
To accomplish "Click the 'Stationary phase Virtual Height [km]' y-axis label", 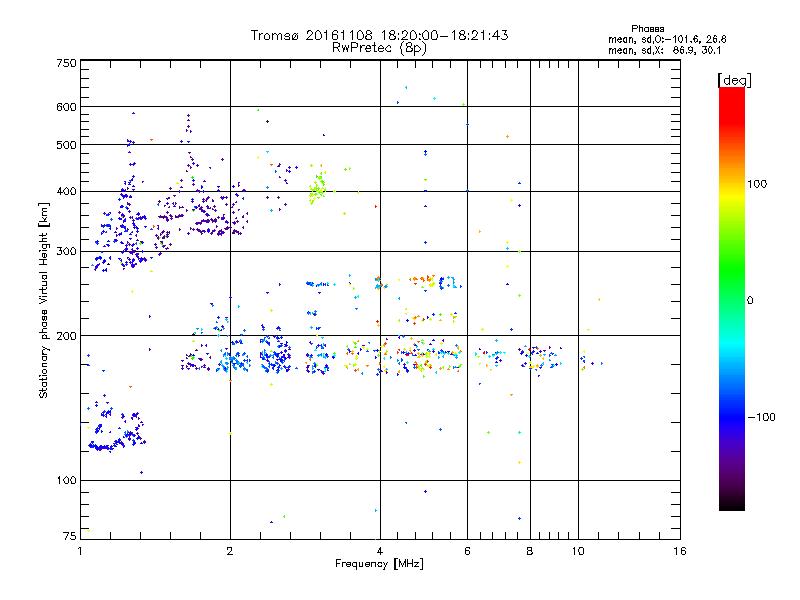I will (43, 301).
